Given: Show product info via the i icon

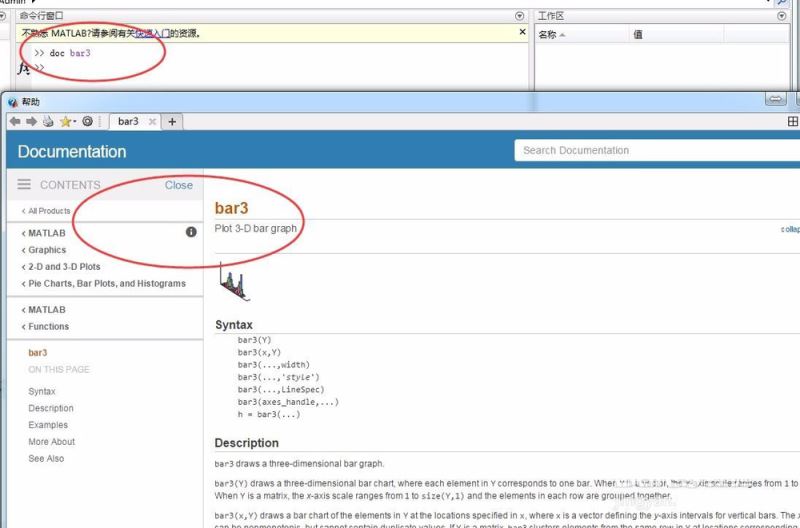Looking at the screenshot, I should pyautogui.click(x=191, y=232).
